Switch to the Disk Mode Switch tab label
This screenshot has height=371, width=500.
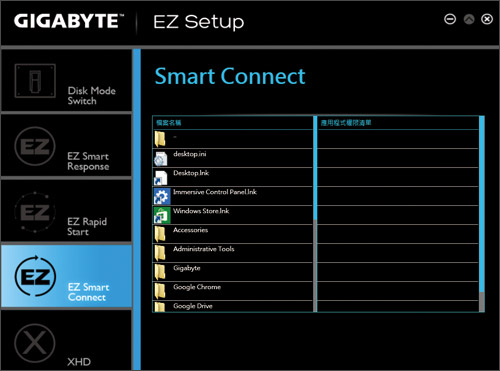click(x=92, y=95)
